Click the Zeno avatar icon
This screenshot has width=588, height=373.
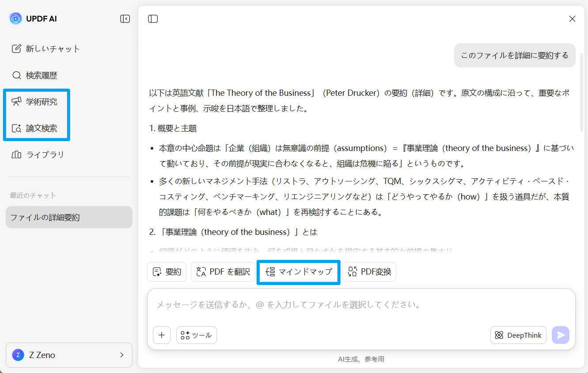[x=18, y=355]
